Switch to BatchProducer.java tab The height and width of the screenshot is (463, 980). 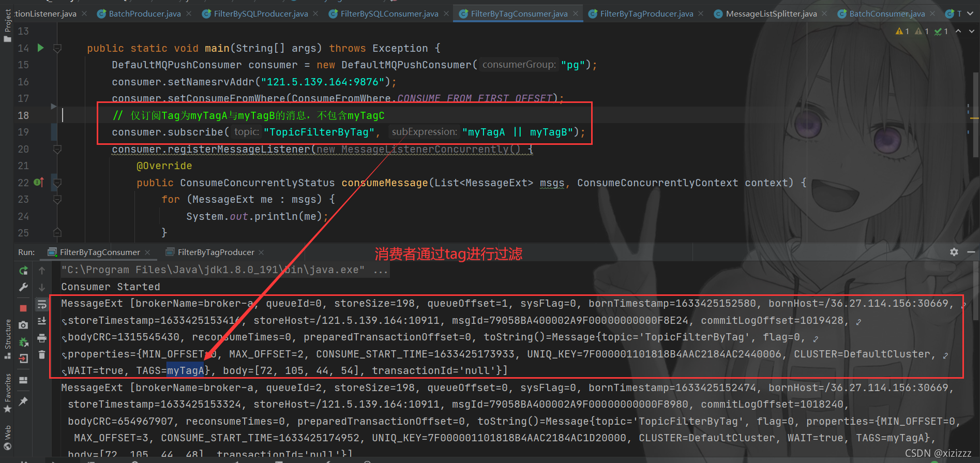point(144,14)
